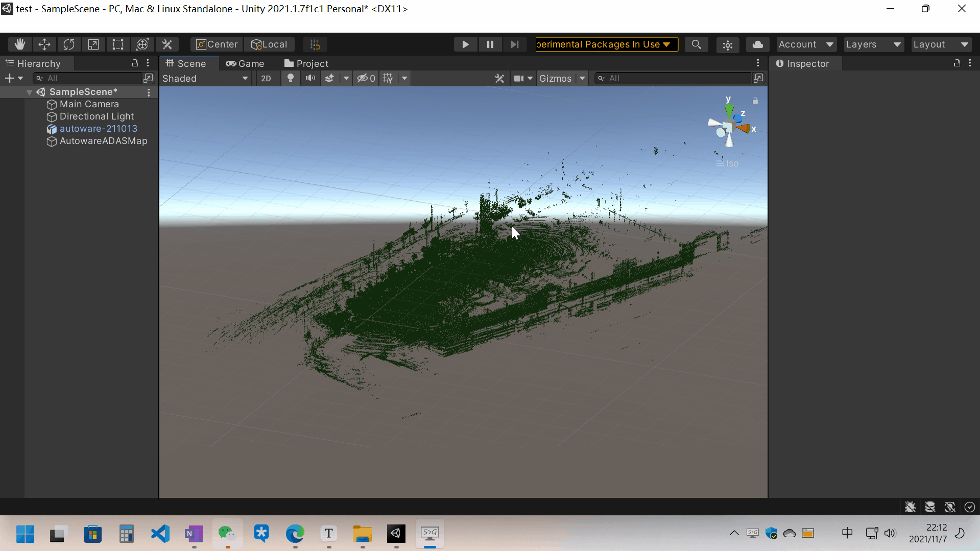Toggle 2D view mode
Screen dimensions: 980x551
click(266, 78)
